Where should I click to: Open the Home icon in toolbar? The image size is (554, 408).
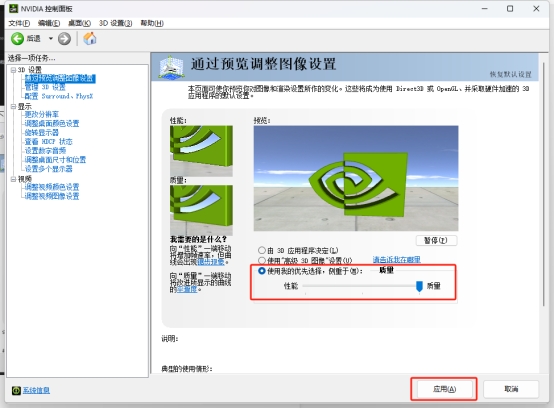tap(90, 38)
